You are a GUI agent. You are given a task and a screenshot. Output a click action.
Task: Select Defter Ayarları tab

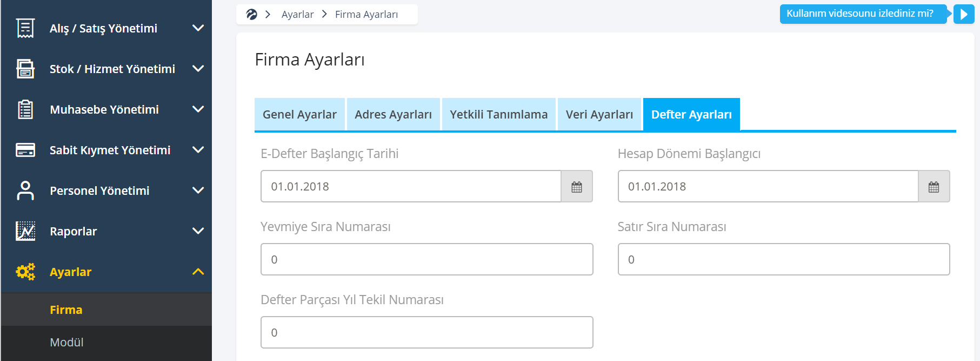(x=691, y=114)
